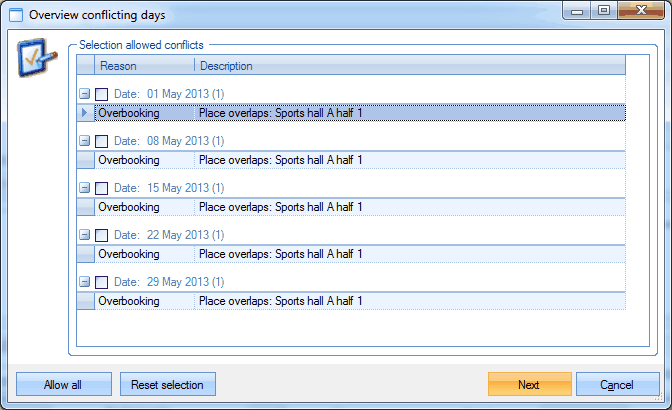Tick the checkbox for 15 May 2013

coord(102,188)
